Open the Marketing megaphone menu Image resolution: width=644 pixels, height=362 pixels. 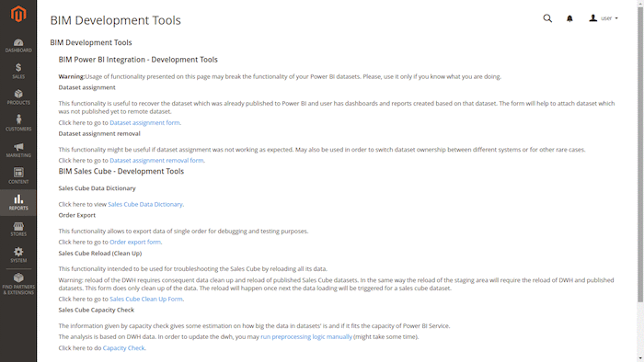click(x=18, y=150)
